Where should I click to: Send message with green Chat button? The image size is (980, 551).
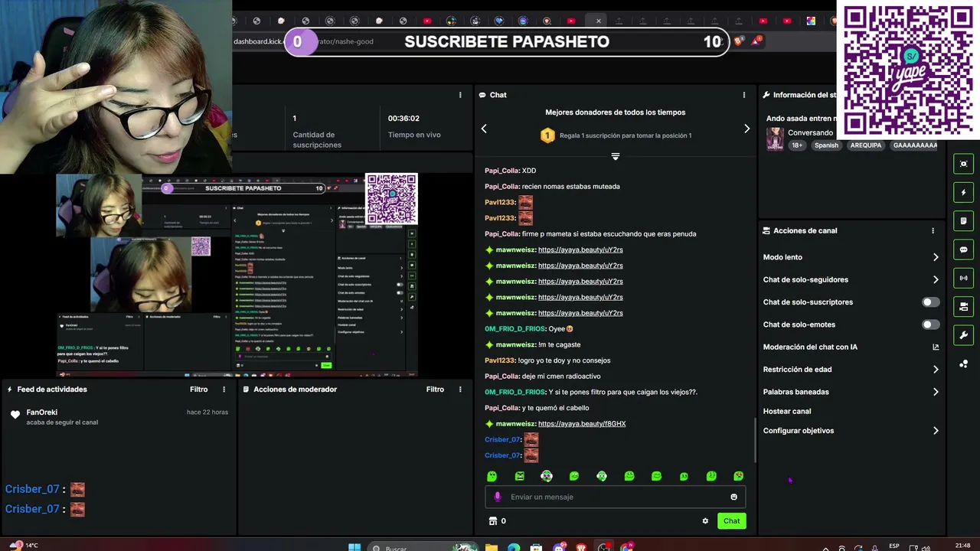coord(731,521)
